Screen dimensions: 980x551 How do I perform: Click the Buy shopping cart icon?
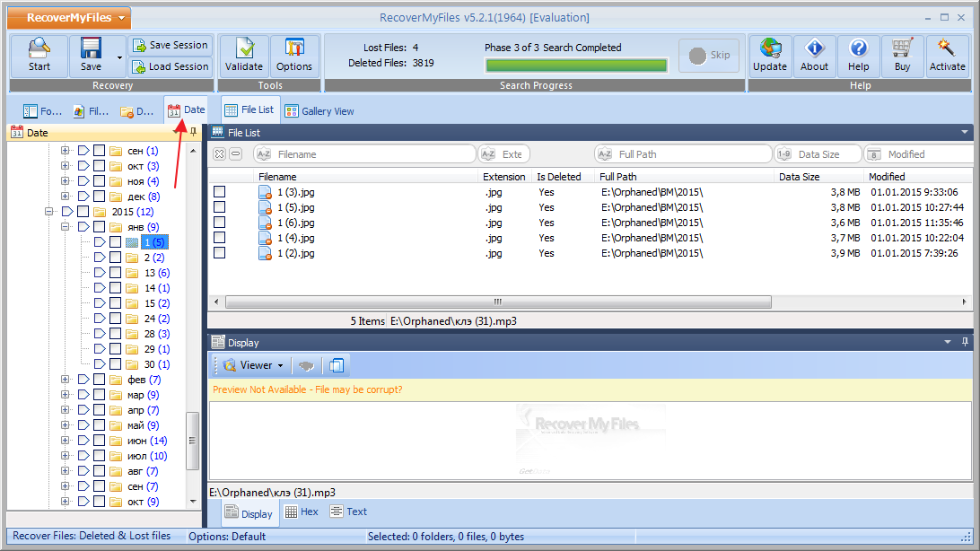tap(902, 56)
